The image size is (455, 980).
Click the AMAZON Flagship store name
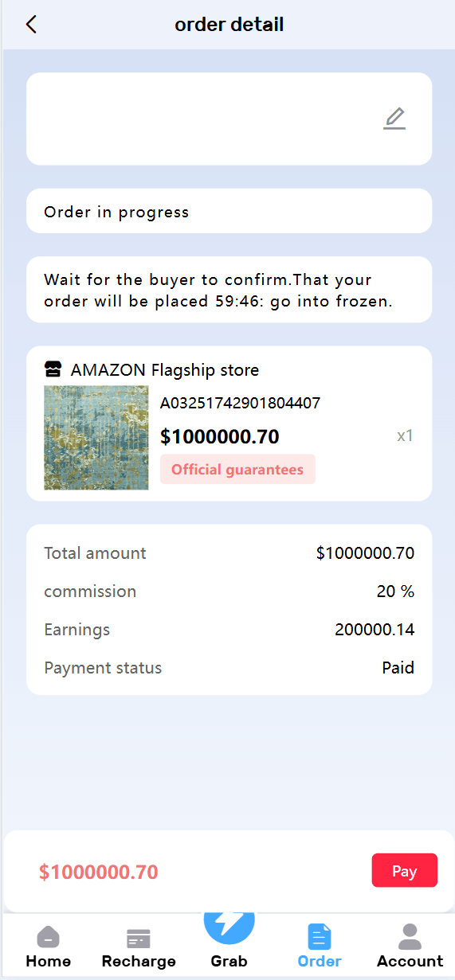point(165,370)
